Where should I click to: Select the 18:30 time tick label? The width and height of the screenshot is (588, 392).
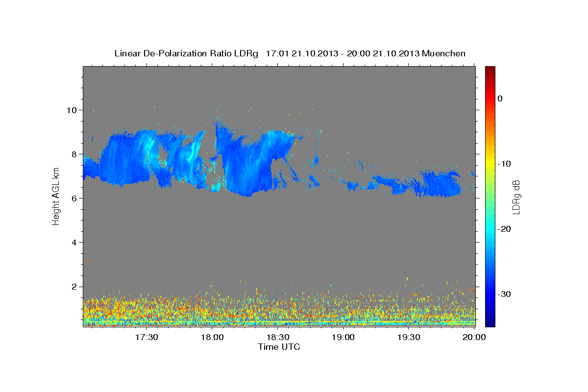tap(278, 337)
